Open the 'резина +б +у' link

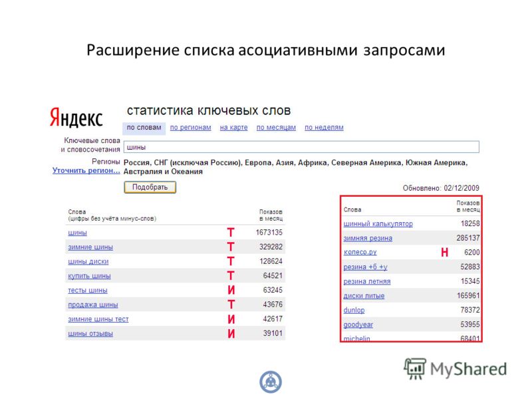[365, 267]
